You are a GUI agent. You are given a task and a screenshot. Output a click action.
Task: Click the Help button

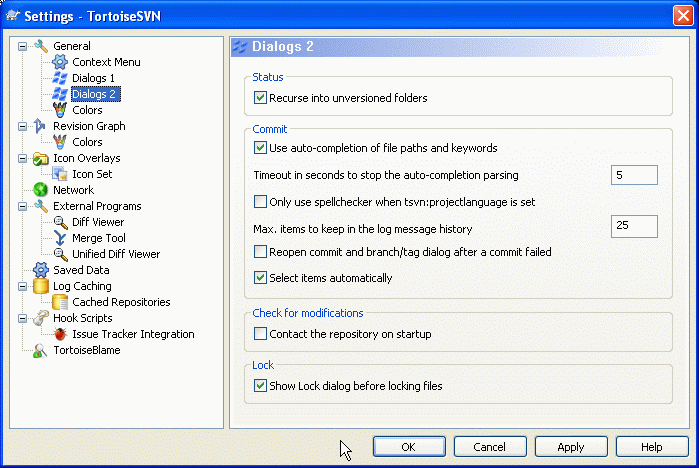(652, 447)
